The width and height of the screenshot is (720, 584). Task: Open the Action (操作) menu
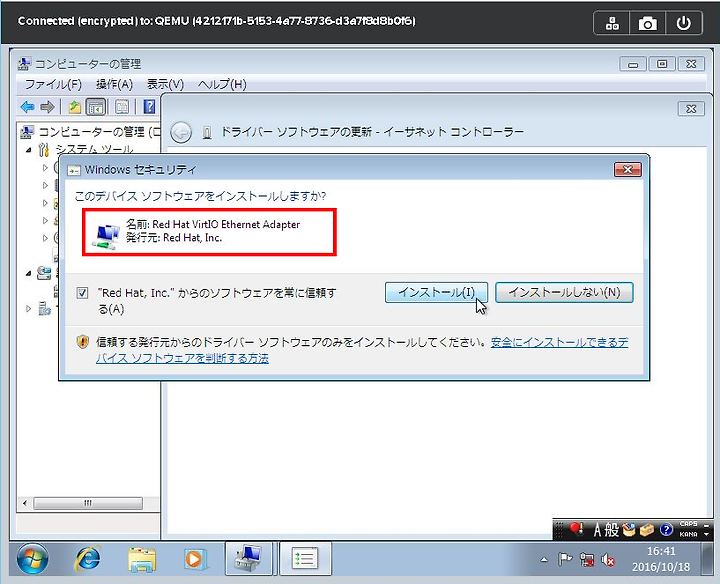click(114, 84)
